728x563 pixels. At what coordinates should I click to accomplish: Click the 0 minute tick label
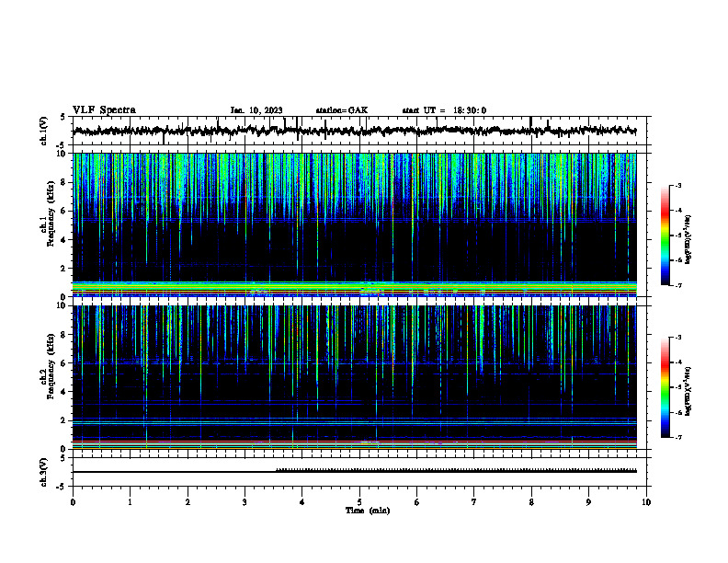73,502
